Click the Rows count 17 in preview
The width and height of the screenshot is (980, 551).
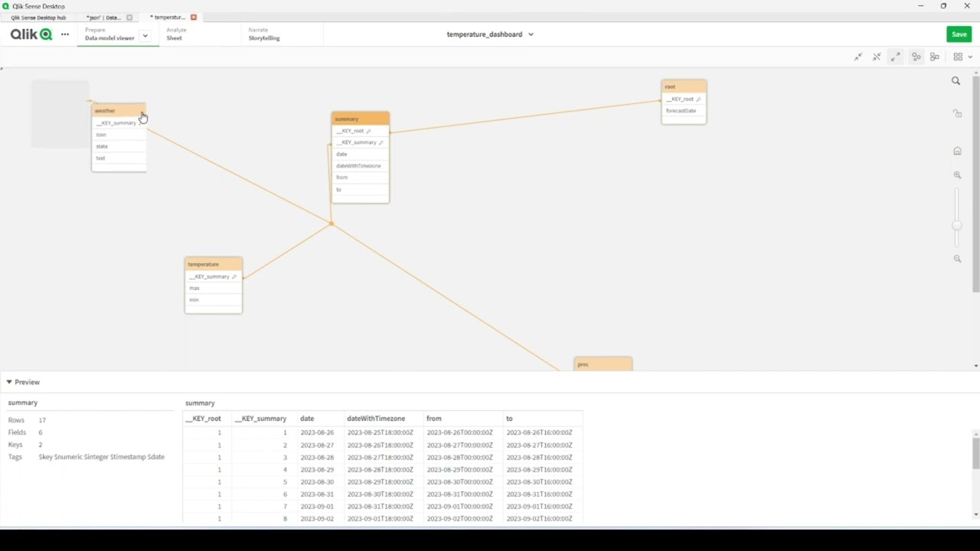(42, 420)
